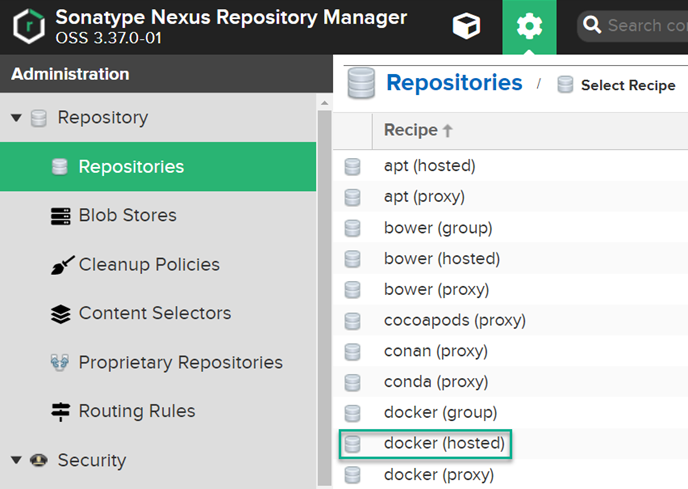Click the Repositories breadcrumb link
Viewport: 688px width, 489px height.
[x=454, y=83]
